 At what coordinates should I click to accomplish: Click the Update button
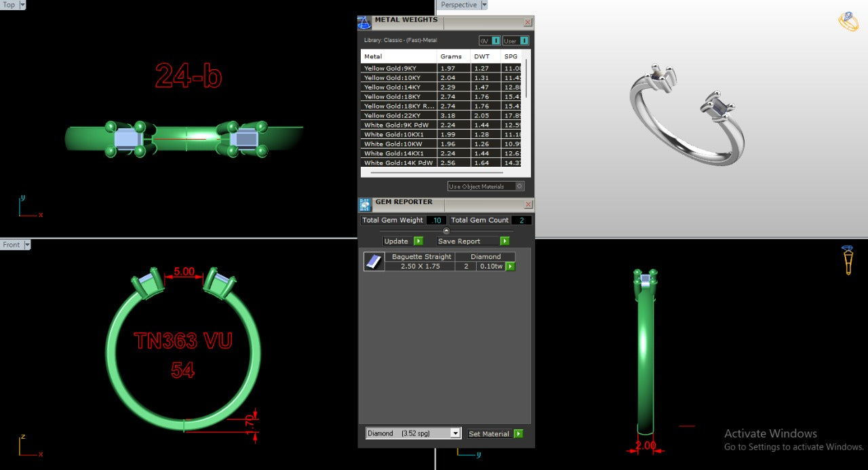point(398,241)
